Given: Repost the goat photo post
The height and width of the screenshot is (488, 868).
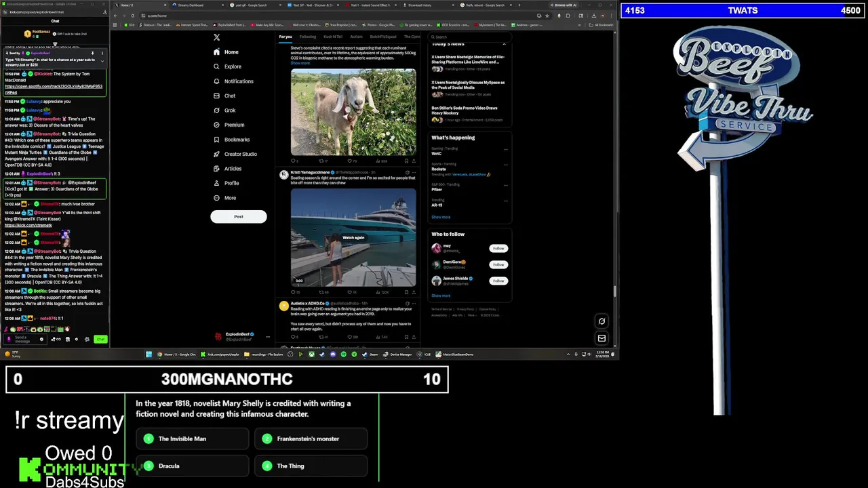Looking at the screenshot, I should 321,161.
